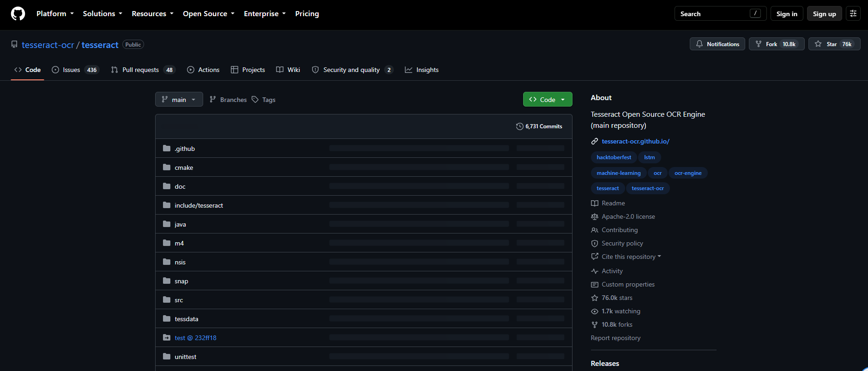Open the tessdata folder
This screenshot has width=868, height=371.
coord(187,319)
